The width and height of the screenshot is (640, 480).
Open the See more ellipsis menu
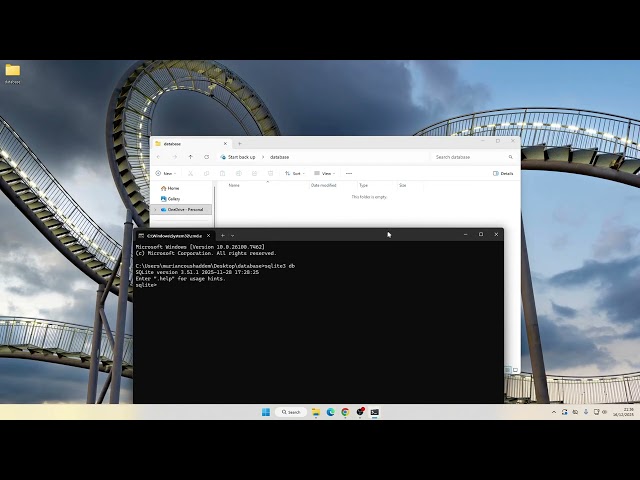point(349,173)
